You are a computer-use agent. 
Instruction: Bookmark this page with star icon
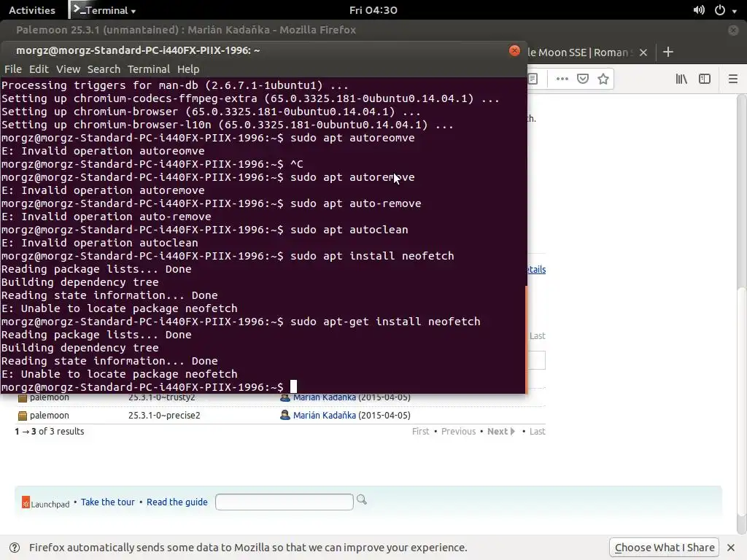click(x=603, y=79)
